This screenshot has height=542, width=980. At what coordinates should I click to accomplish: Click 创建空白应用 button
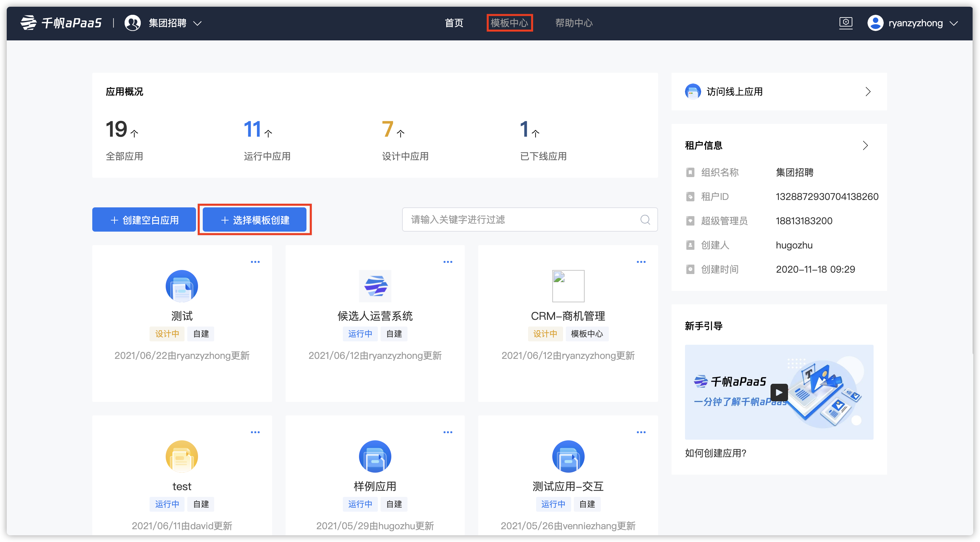[144, 219]
